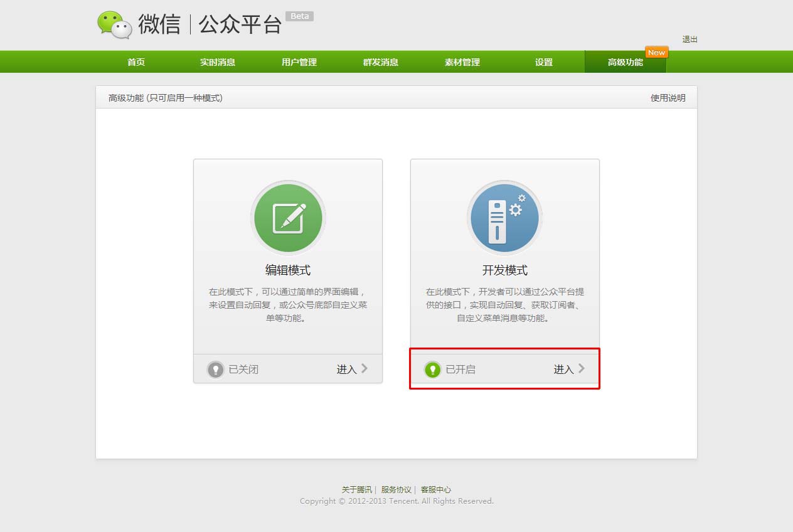This screenshot has height=532, width=793.
Task: Click the 服务协议 footer link
Action: 396,489
